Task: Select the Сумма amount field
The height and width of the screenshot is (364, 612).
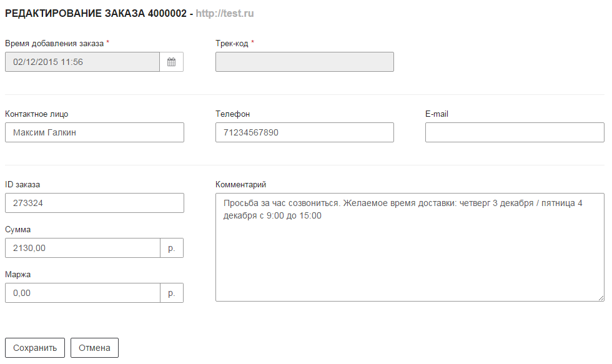Action: [82, 248]
